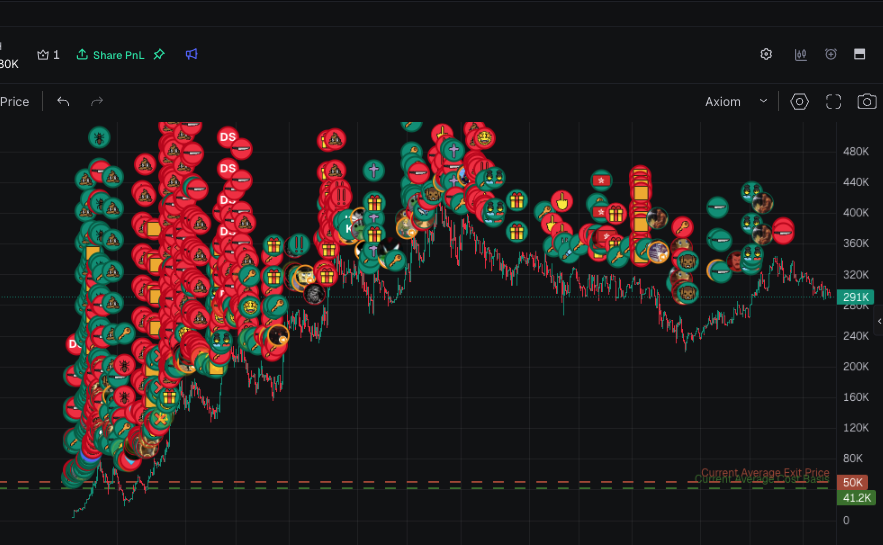This screenshot has width=883, height=545.
Task: Click the 0 price axis label
Action: coord(846,520)
